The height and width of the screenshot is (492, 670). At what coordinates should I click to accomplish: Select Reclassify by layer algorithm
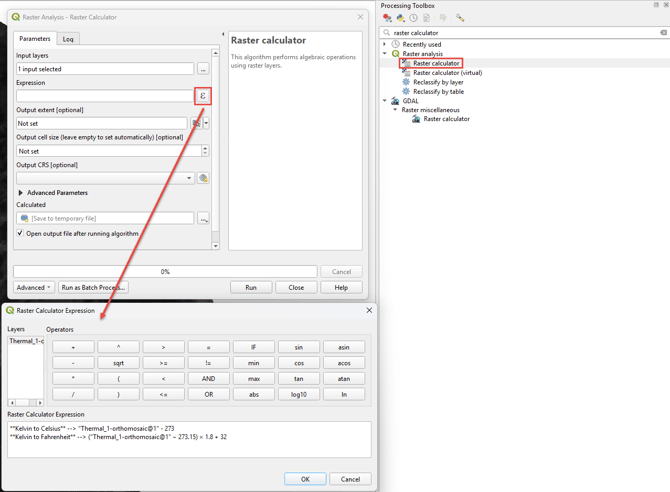(438, 82)
